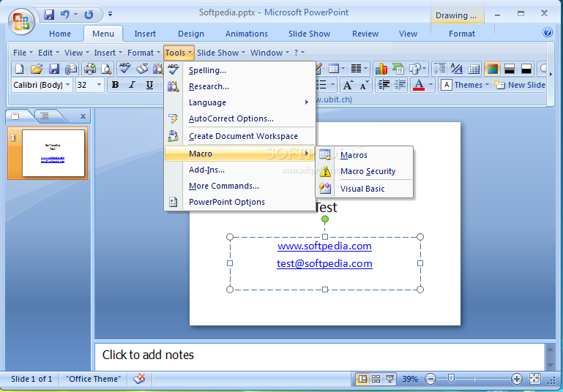Create a new blank presentation icon
The image size is (563, 392).
[x=19, y=69]
